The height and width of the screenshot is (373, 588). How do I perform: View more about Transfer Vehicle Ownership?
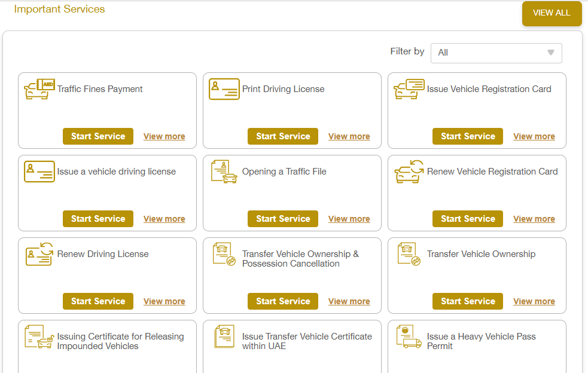coord(534,301)
